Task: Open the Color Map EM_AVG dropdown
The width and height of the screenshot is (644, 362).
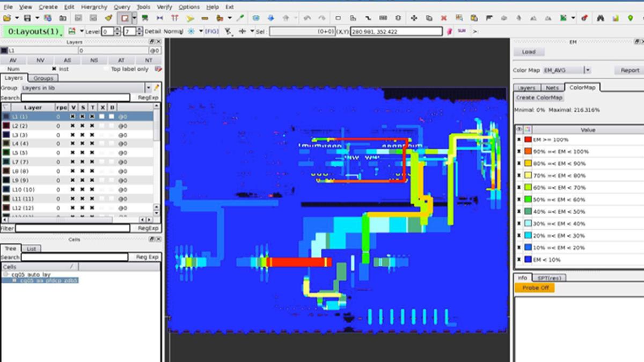Action: (588, 70)
